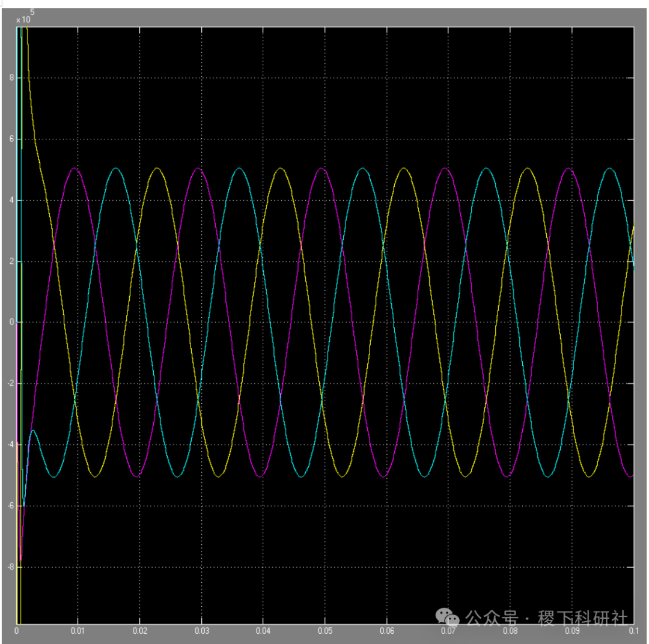Select the x-axis tick label 0.05
The height and width of the screenshot is (644, 649).
[325, 631]
